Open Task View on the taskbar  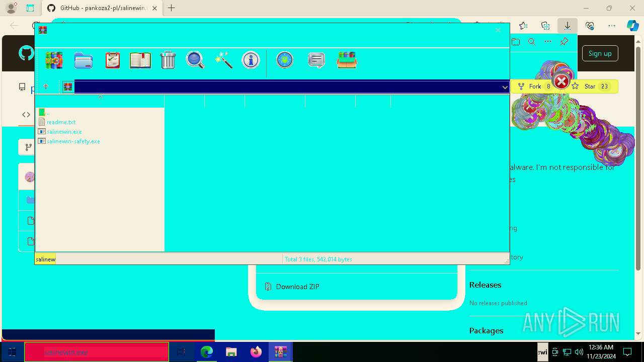(182, 352)
